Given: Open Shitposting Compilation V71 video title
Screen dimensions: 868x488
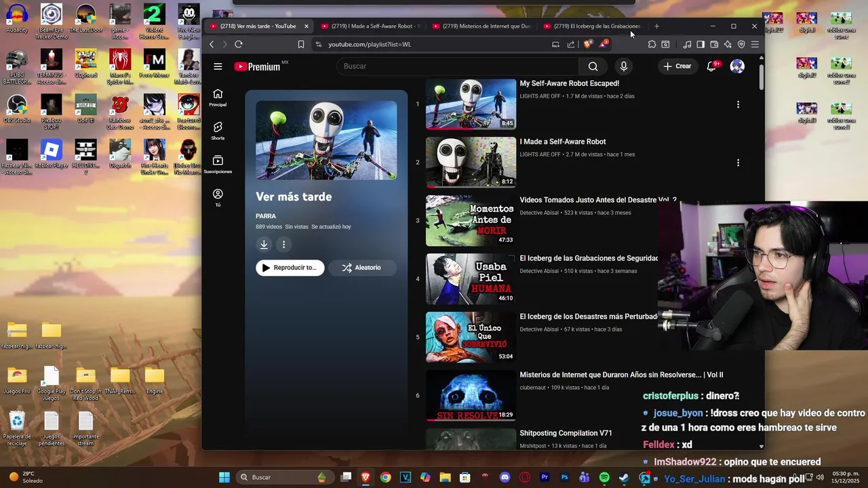Looking at the screenshot, I should click(566, 433).
